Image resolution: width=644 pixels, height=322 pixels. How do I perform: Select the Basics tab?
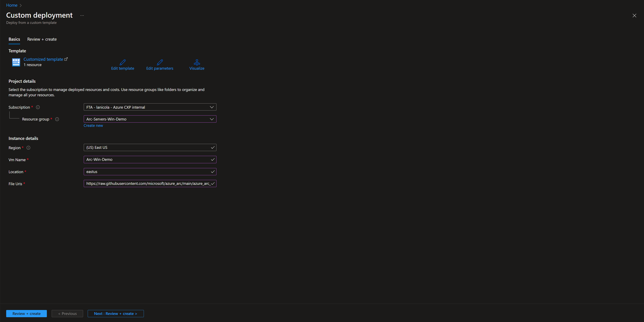tap(14, 39)
